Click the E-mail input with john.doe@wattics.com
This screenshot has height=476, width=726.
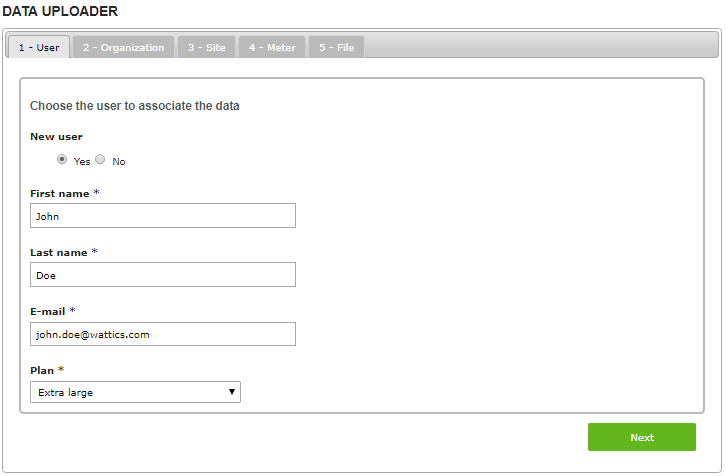pos(163,334)
